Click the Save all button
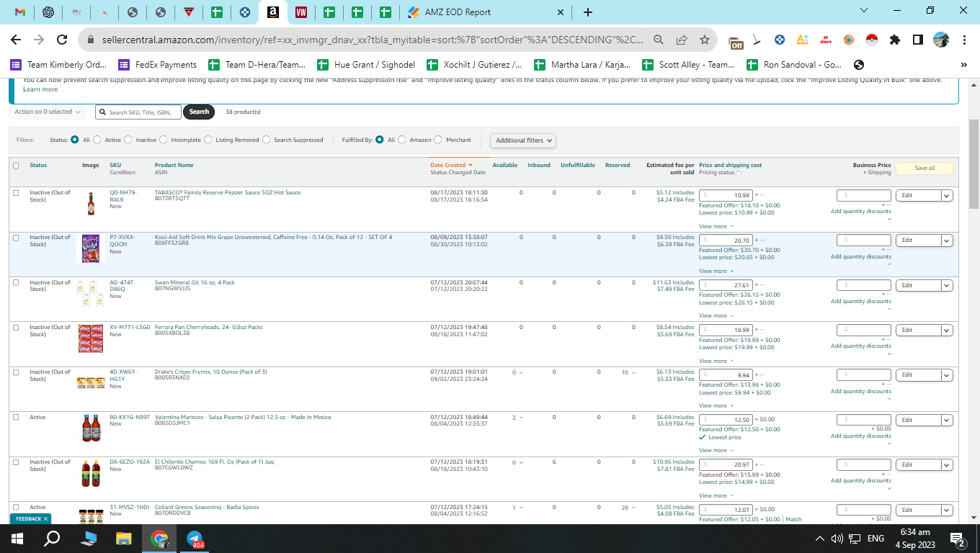The width and height of the screenshot is (980, 553). coord(925,168)
